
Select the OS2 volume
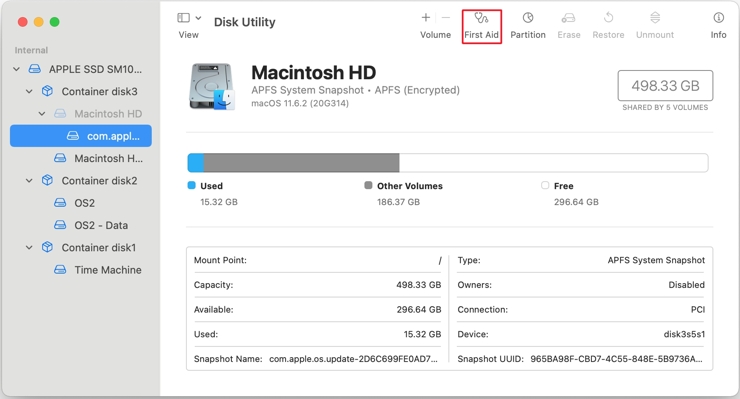point(81,203)
